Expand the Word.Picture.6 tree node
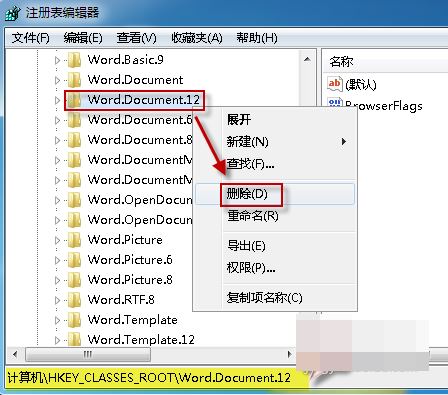 click(57, 260)
